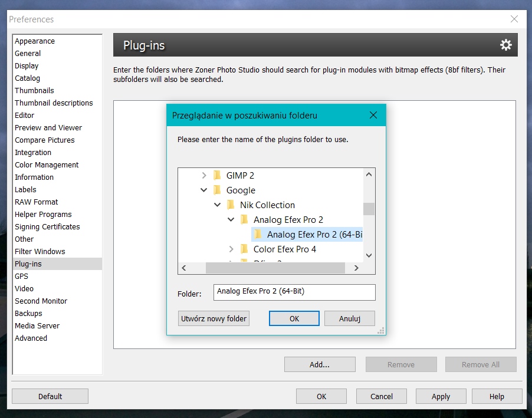This screenshot has width=532, height=418.
Task: Click the Folder name text field
Action: (x=294, y=292)
